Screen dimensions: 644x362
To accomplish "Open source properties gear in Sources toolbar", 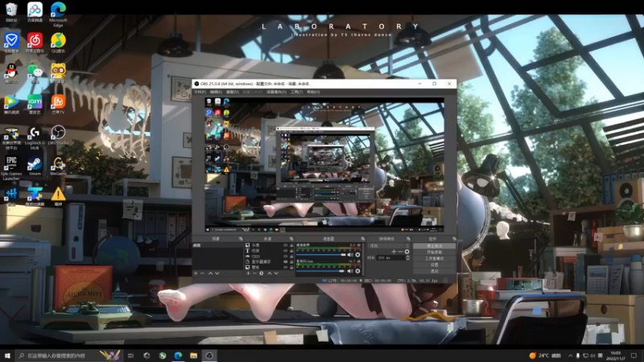I will (262, 274).
